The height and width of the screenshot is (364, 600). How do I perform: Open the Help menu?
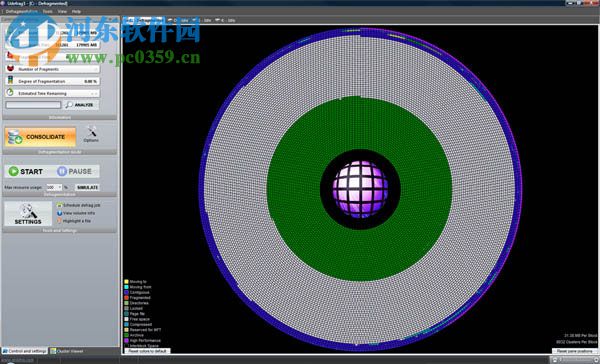coord(76,11)
